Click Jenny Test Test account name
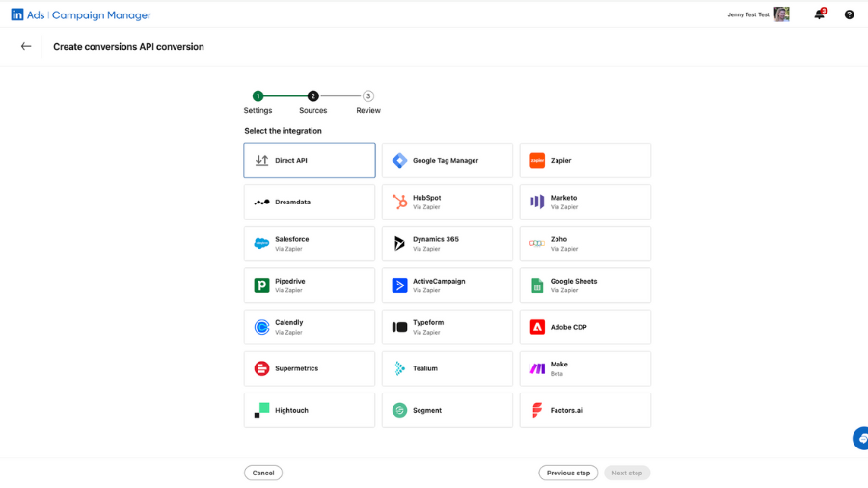 click(x=747, y=14)
